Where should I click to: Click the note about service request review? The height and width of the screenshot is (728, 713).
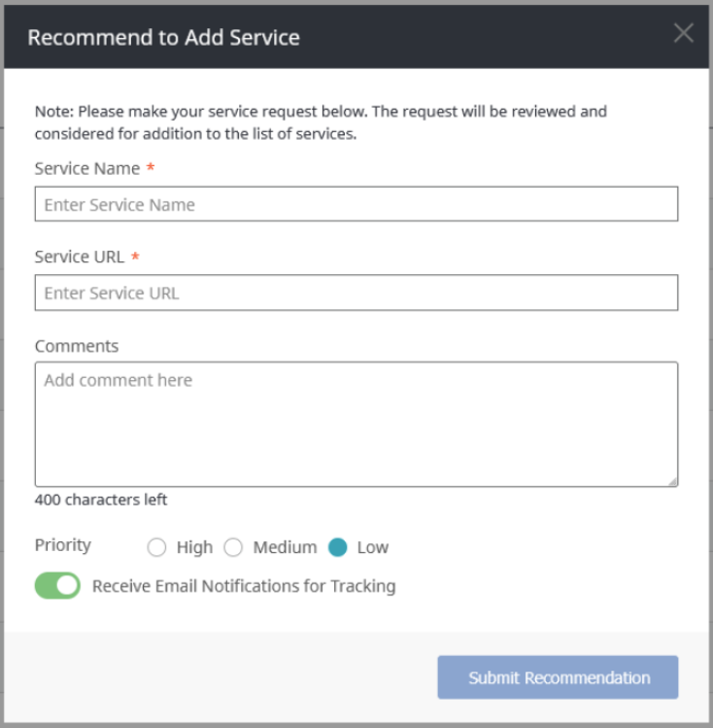(x=321, y=122)
